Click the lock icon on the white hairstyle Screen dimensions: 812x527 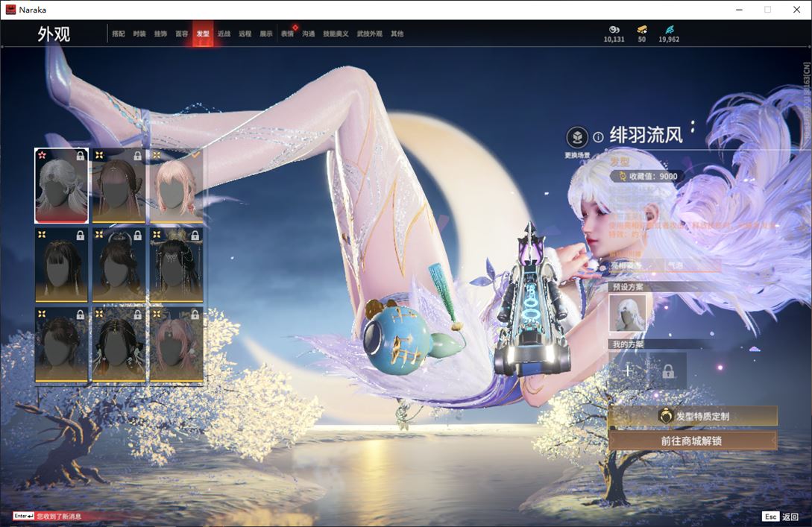81,155
